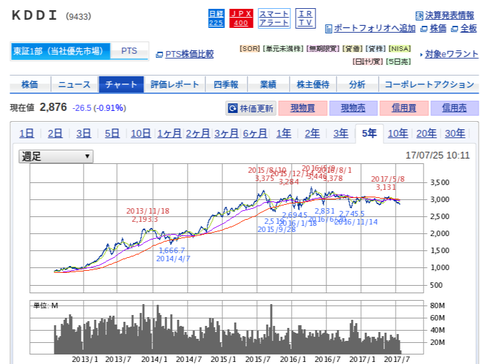Click the JPX 400 red badge
This screenshot has width=480, height=364.
241,18
